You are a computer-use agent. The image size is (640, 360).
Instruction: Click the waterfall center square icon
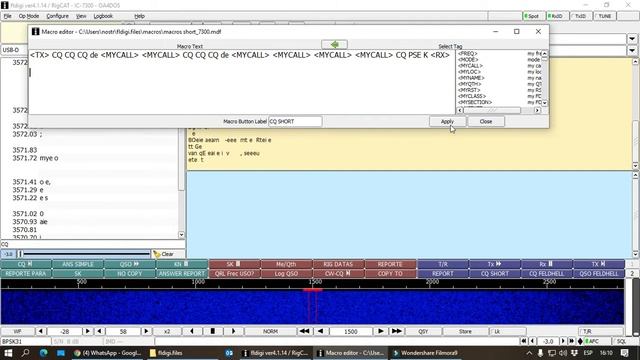[213, 331]
